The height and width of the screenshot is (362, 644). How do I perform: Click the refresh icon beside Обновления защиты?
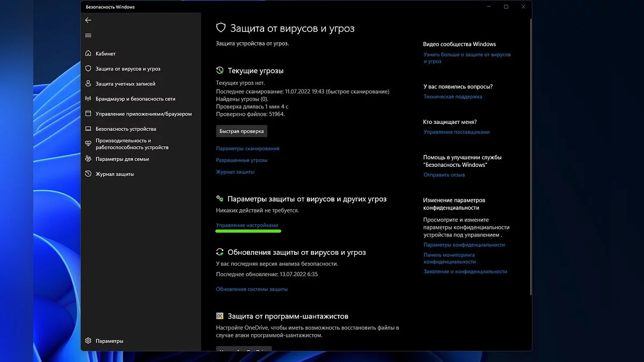click(x=219, y=252)
